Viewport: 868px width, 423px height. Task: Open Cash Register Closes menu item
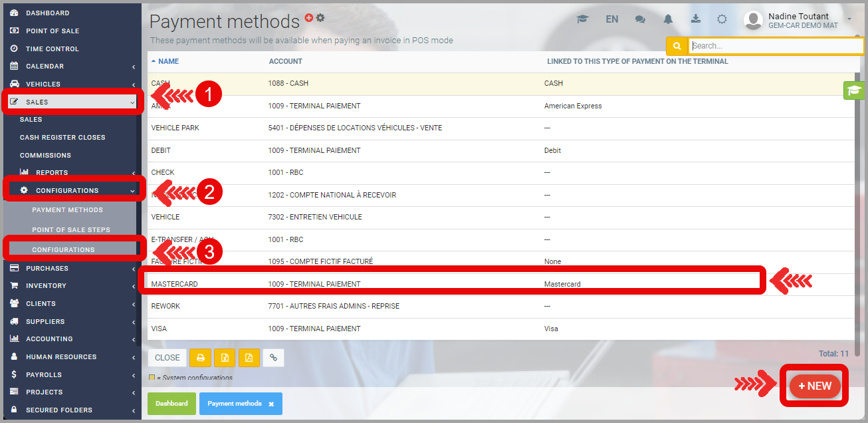62,138
